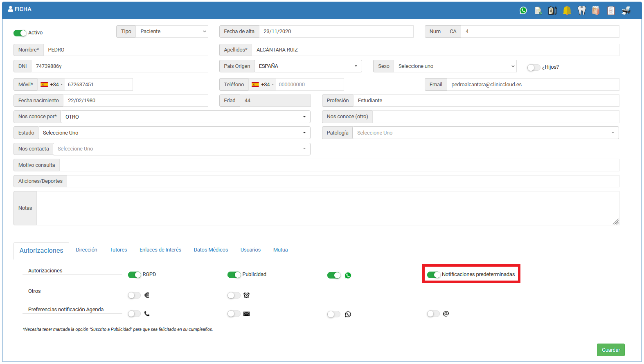Screen dimensions: 644x364
Task: Click the Fecha nacimiento field
Action: coord(135,101)
